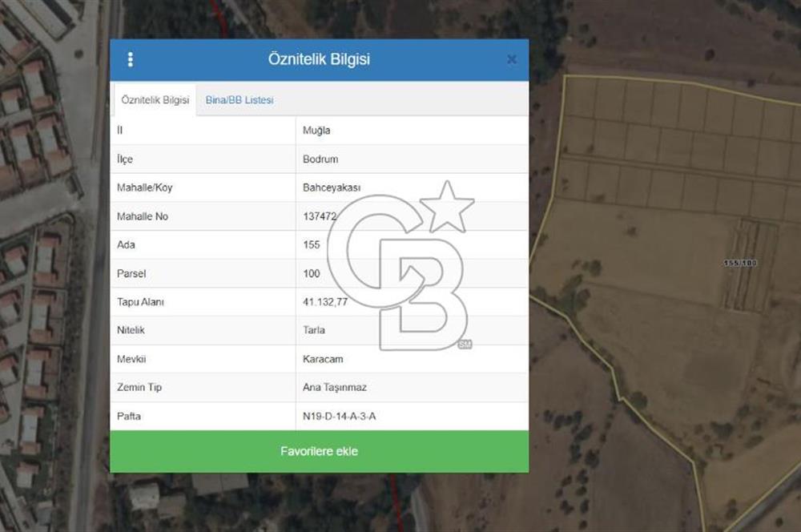801x532 pixels.
Task: Select the Mahalle No value 137472
Action: pos(320,216)
